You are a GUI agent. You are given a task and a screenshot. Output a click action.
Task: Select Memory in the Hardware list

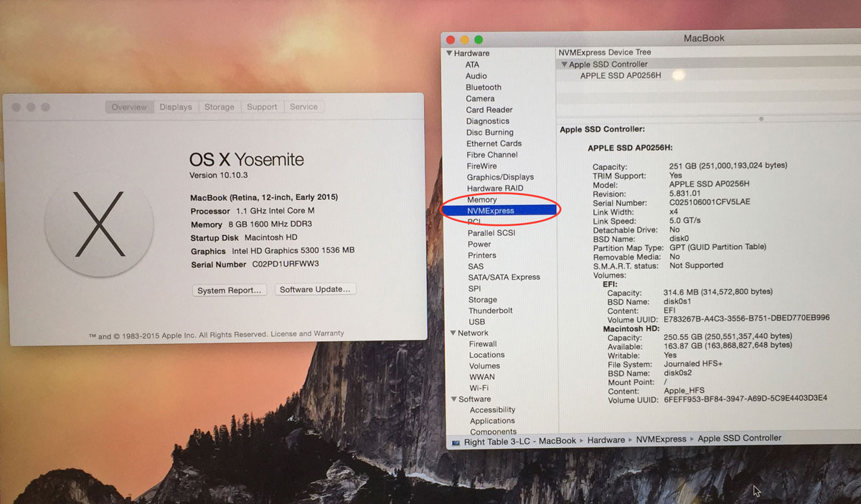(481, 199)
